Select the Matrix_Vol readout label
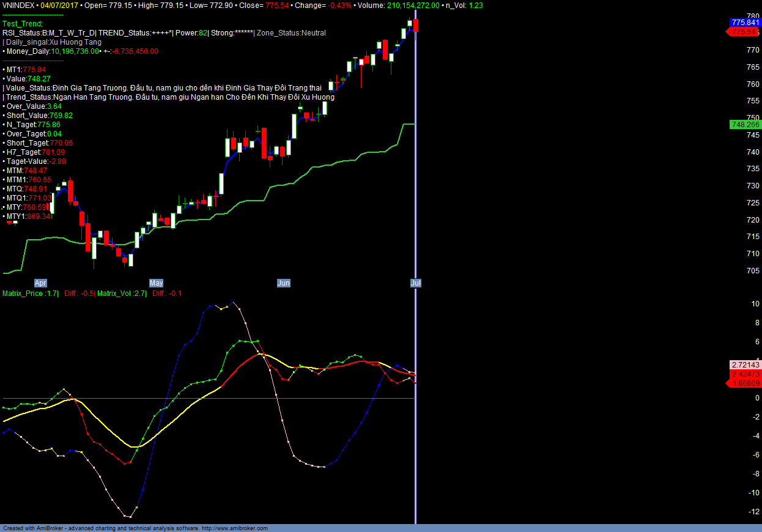762x532 pixels. tap(121, 294)
